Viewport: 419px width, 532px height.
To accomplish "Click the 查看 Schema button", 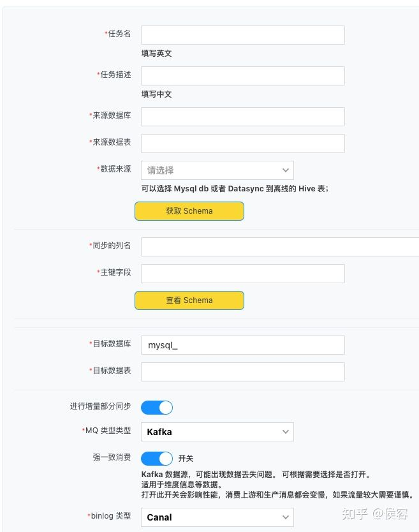I will point(189,300).
